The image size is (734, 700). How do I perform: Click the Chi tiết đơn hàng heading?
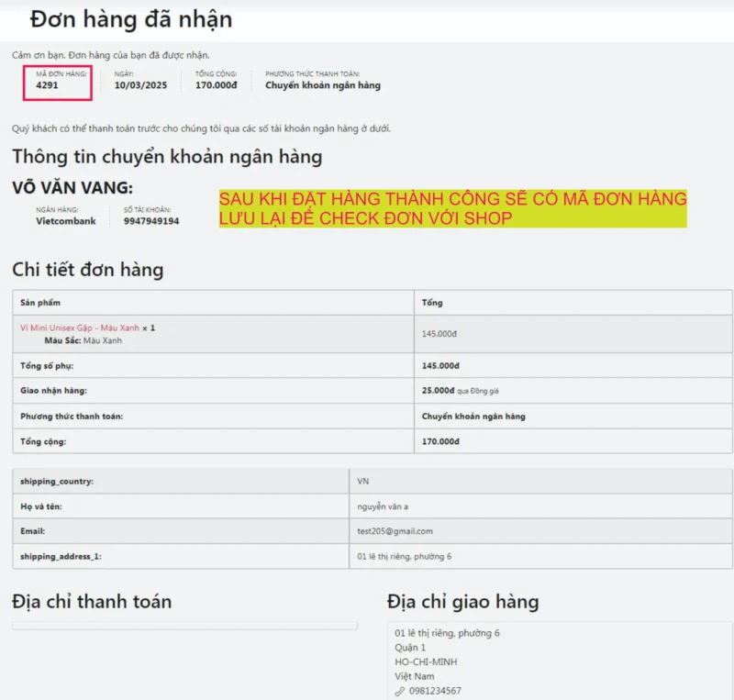click(x=88, y=270)
